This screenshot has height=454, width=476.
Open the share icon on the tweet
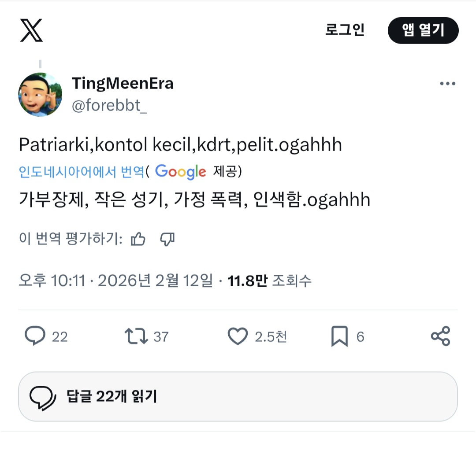439,336
